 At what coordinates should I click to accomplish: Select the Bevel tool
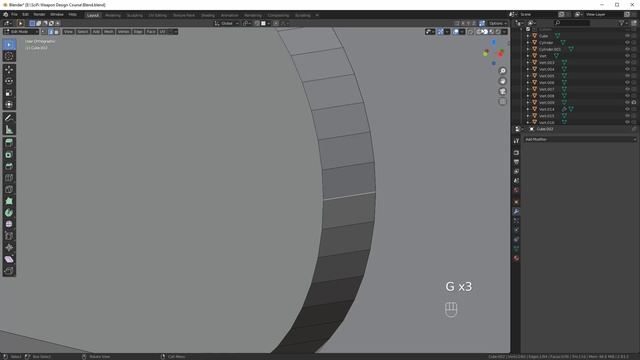click(x=9, y=166)
